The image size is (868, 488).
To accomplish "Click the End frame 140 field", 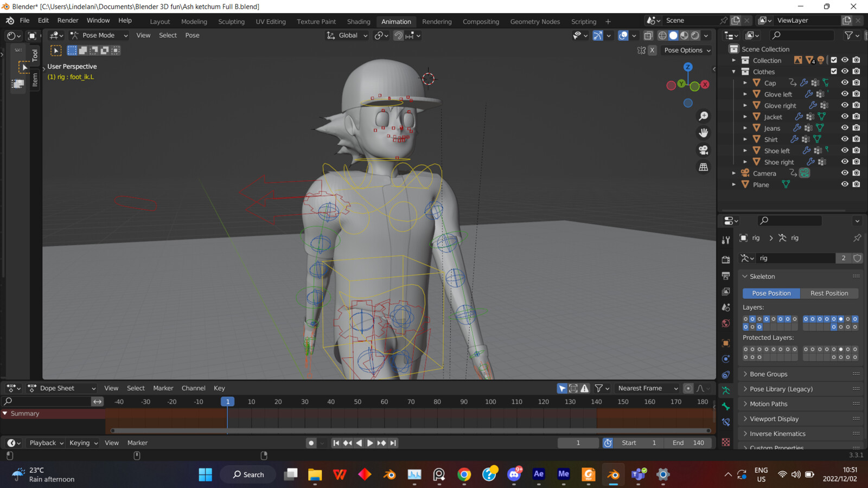I will pyautogui.click(x=688, y=443).
